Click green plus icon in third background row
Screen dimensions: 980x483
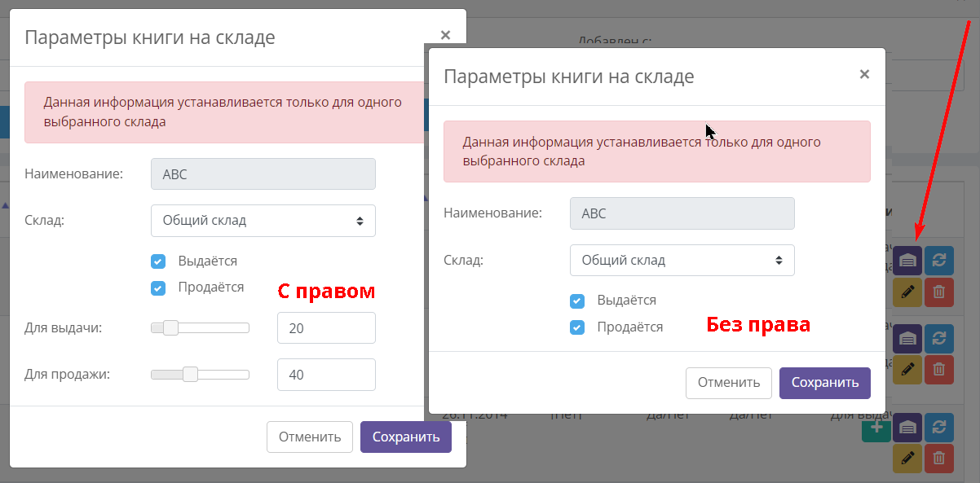click(x=876, y=428)
